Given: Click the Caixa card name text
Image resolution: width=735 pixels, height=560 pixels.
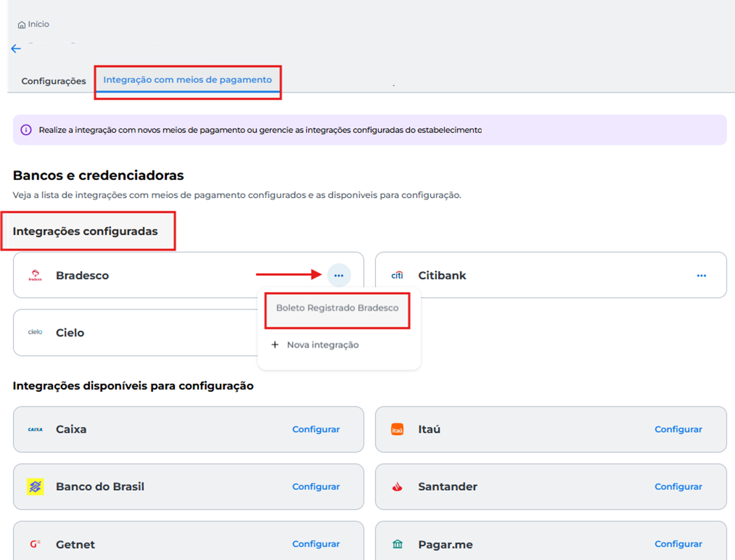Looking at the screenshot, I should point(71,429).
